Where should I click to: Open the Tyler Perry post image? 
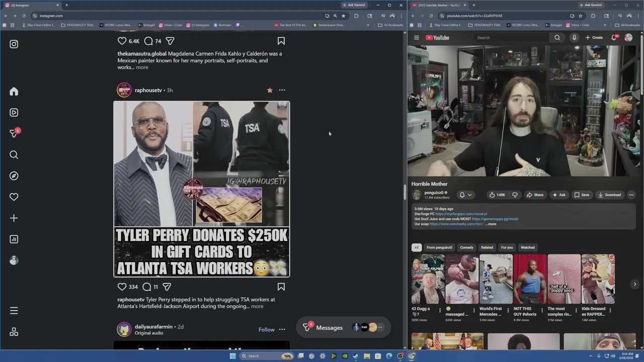pos(201,189)
